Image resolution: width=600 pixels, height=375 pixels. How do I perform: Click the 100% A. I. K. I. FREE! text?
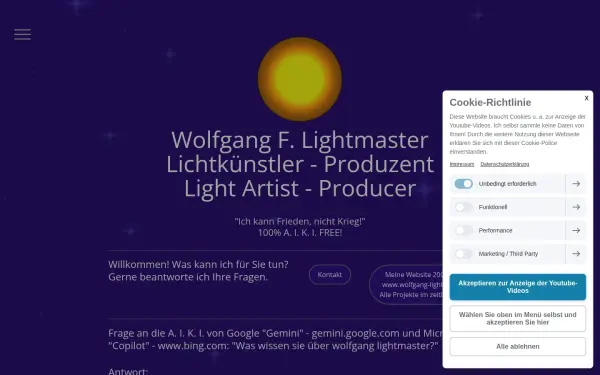[300, 233]
